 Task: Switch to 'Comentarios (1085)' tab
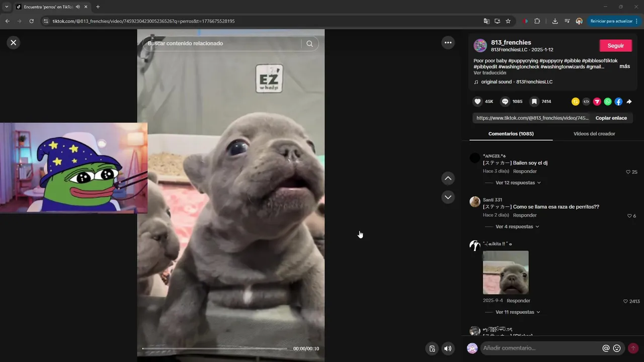(x=511, y=134)
